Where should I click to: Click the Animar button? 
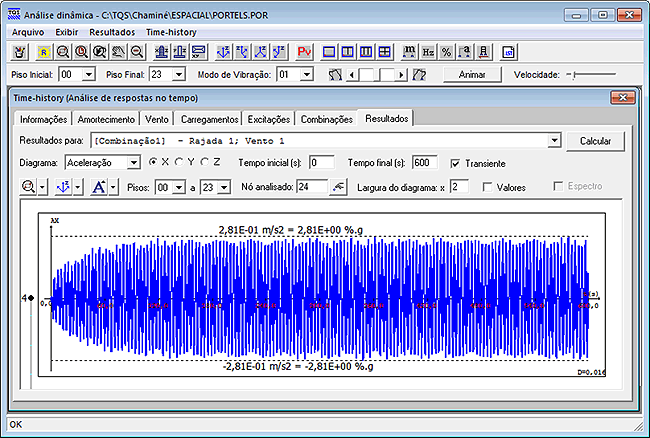[472, 75]
